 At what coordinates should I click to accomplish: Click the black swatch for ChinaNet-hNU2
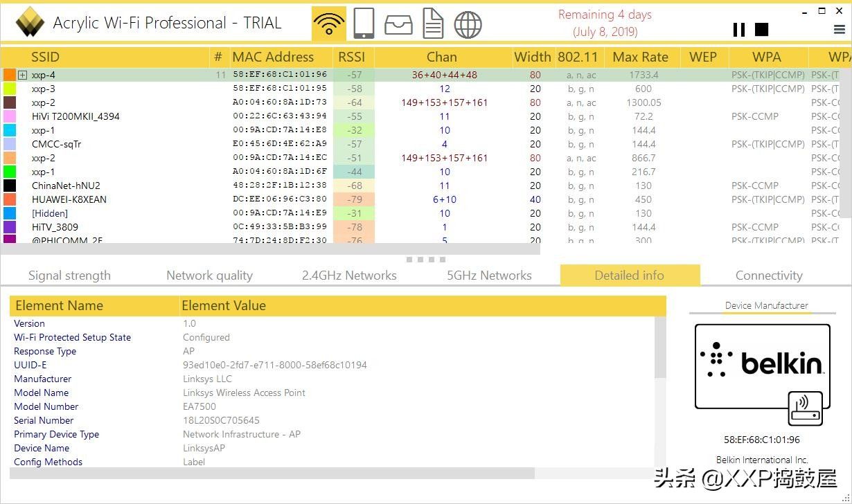(x=10, y=186)
